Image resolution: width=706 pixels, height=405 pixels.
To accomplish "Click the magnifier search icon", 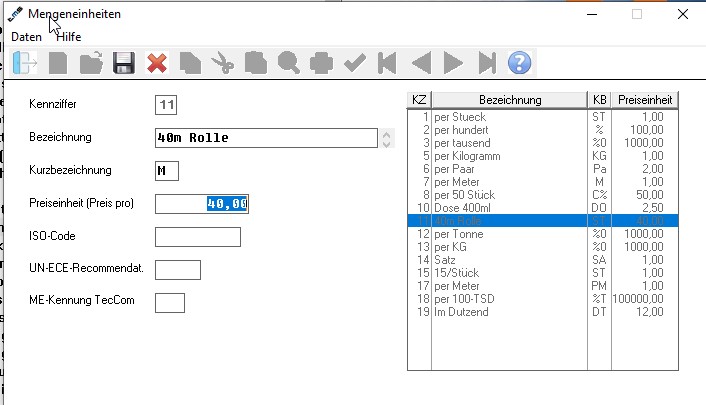I will [x=289, y=63].
